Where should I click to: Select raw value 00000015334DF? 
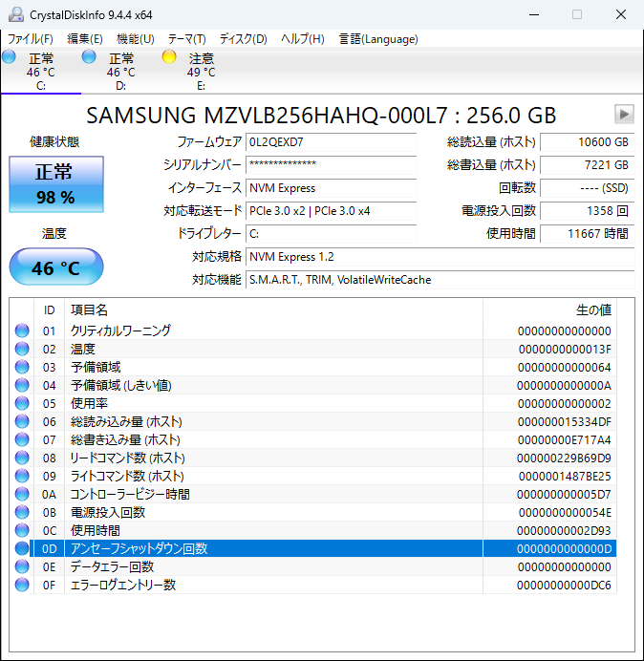(565, 421)
